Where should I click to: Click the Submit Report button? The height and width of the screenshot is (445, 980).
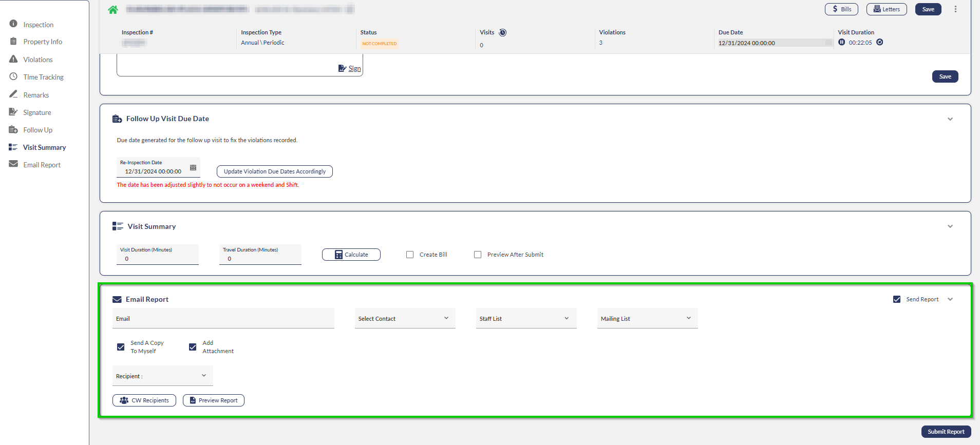(946, 432)
